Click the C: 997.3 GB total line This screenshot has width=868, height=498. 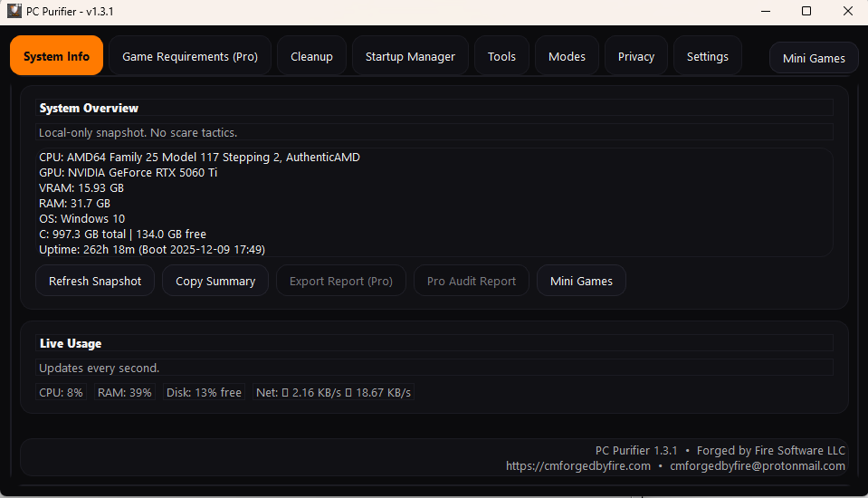point(122,235)
